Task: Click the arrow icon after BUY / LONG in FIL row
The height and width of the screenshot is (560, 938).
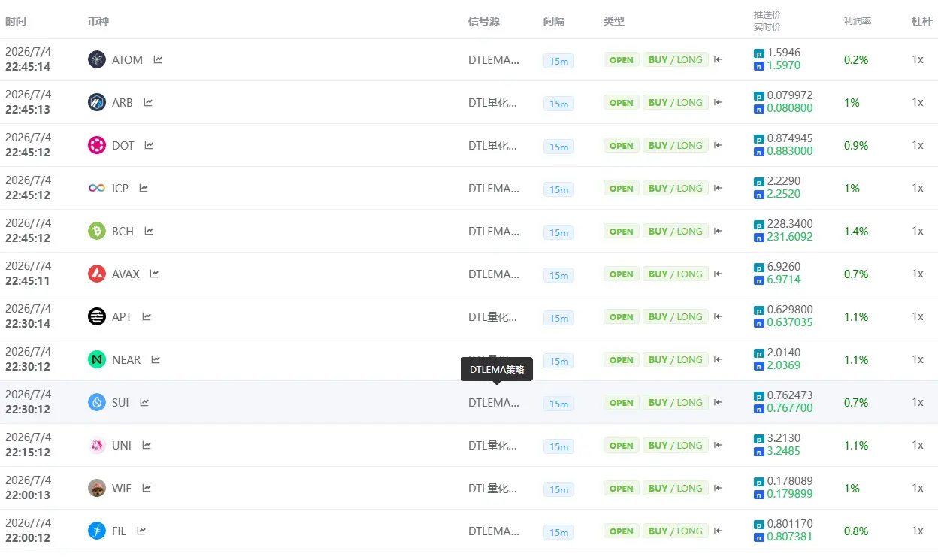Action: (x=718, y=531)
